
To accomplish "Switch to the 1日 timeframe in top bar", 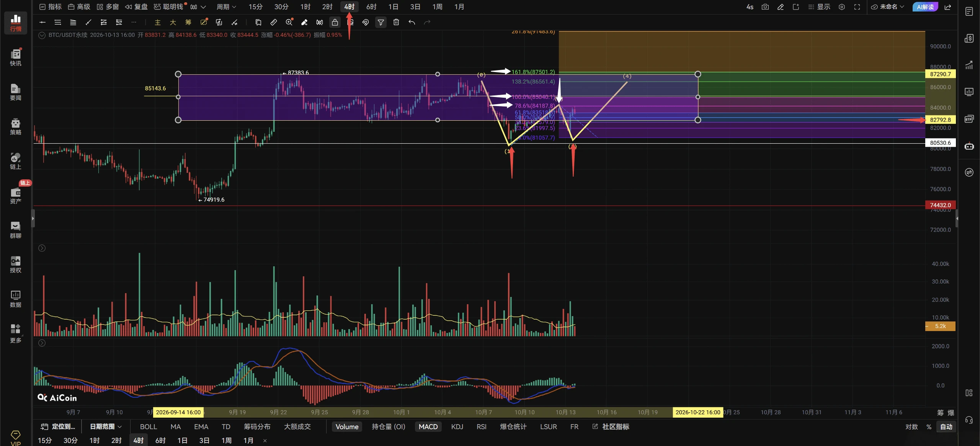I will (393, 7).
